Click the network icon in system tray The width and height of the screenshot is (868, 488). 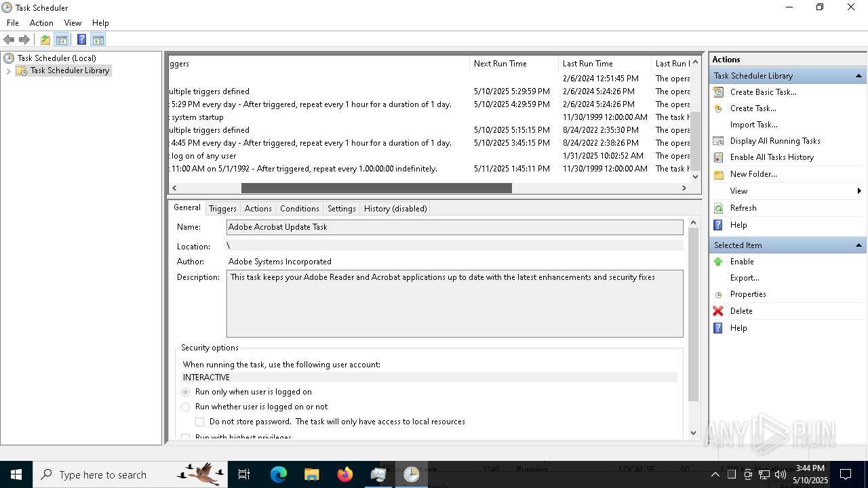tap(764, 474)
